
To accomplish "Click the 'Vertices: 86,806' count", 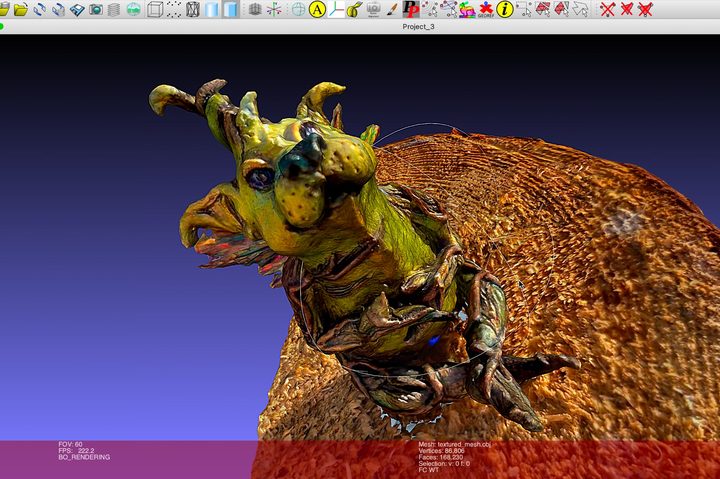I will tap(441, 451).
